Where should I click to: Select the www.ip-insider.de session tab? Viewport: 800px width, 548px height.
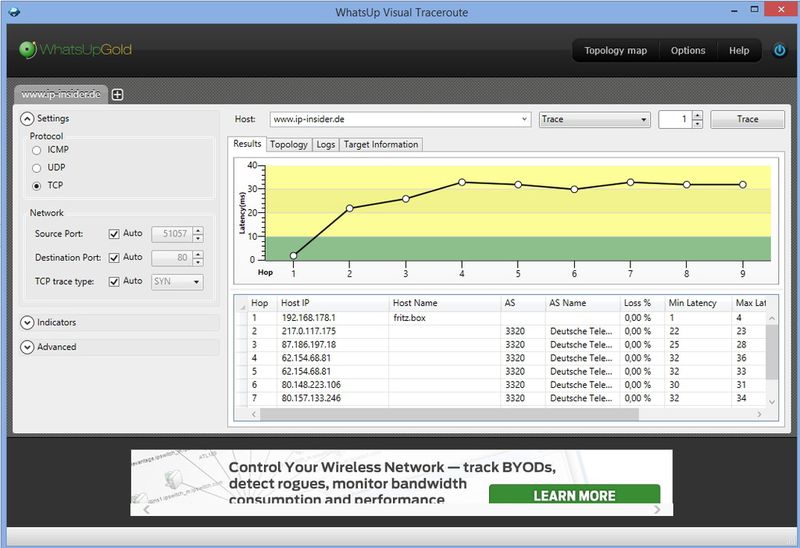61,94
